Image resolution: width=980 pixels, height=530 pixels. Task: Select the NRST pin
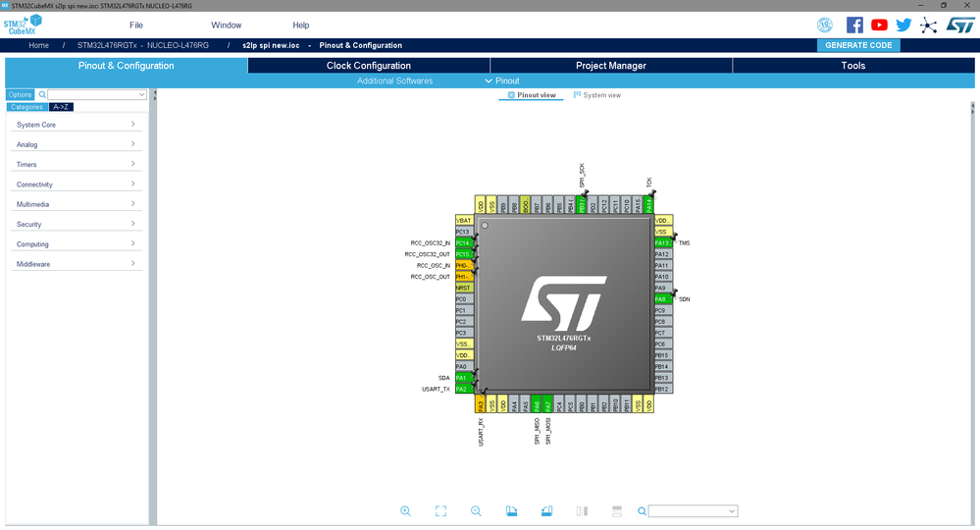(464, 289)
